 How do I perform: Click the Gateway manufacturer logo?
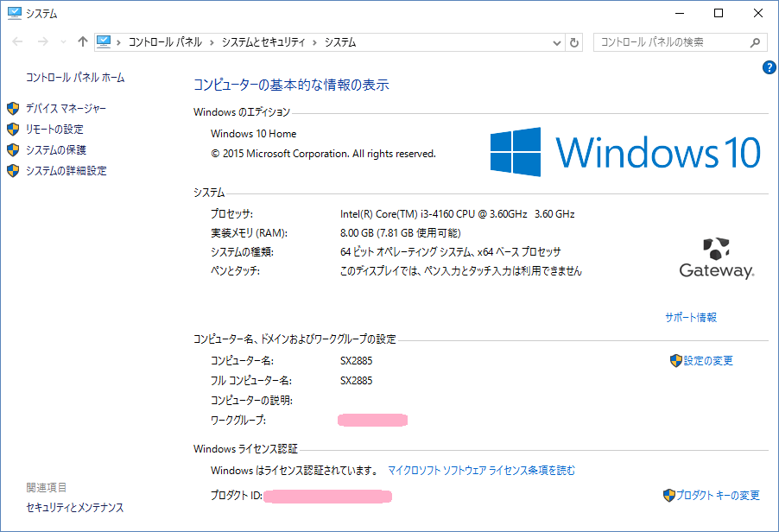click(717, 258)
